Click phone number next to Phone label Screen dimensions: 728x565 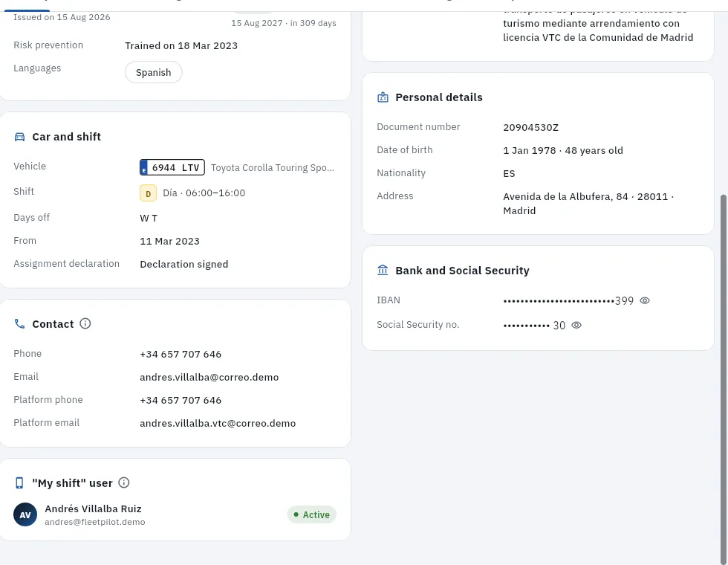coord(181,354)
